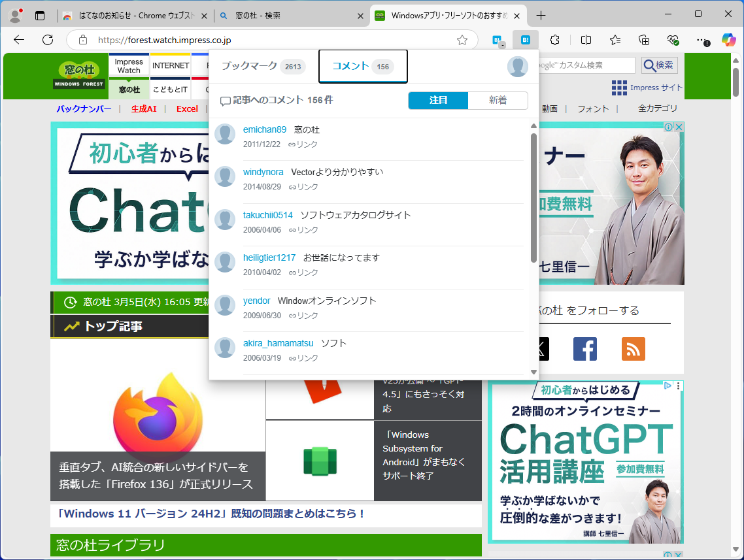
Task: Open Copilot in the browser toolbar
Action: pyautogui.click(x=728, y=40)
